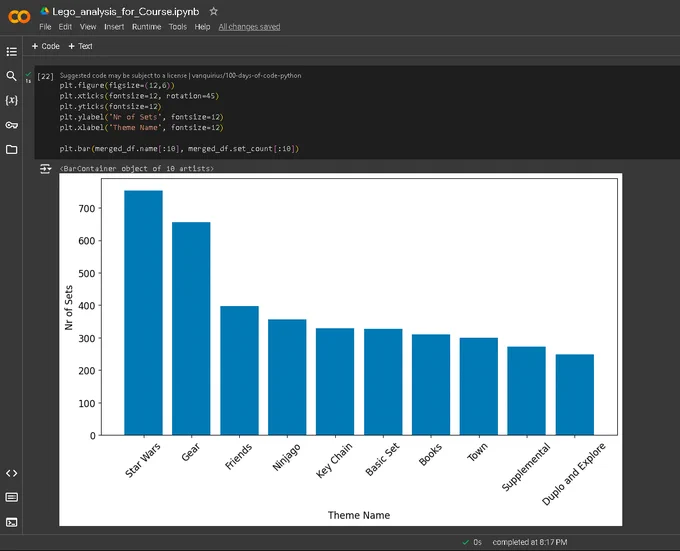
Task: Open the View menu
Action: [88, 27]
